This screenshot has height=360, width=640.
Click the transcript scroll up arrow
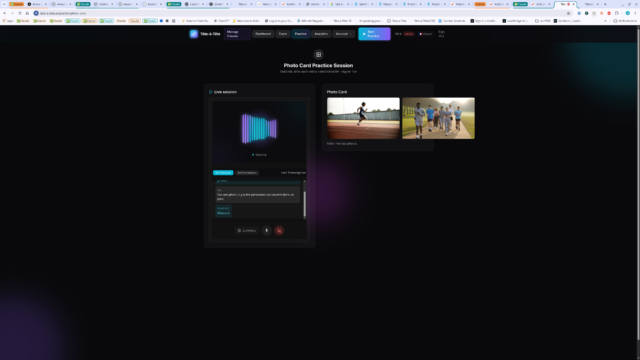click(304, 181)
